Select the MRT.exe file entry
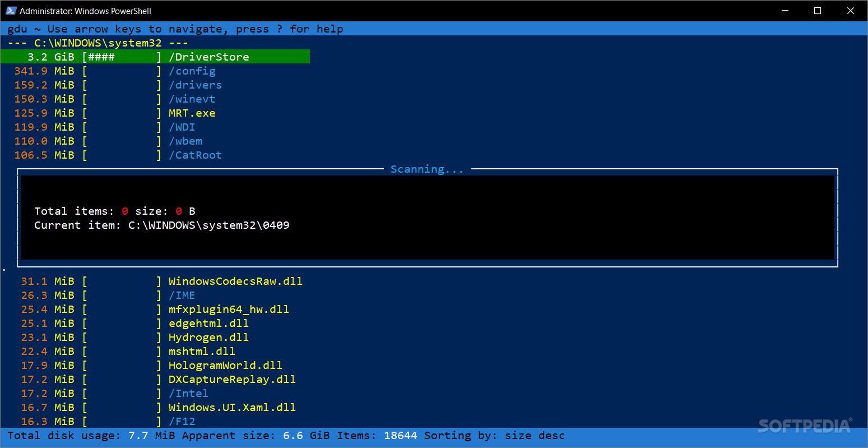868x448 pixels. [192, 113]
